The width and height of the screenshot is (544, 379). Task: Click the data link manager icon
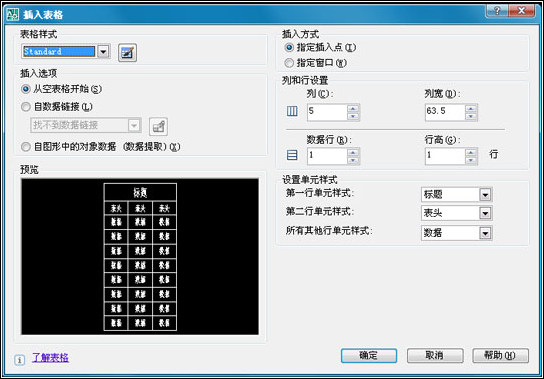[x=158, y=126]
